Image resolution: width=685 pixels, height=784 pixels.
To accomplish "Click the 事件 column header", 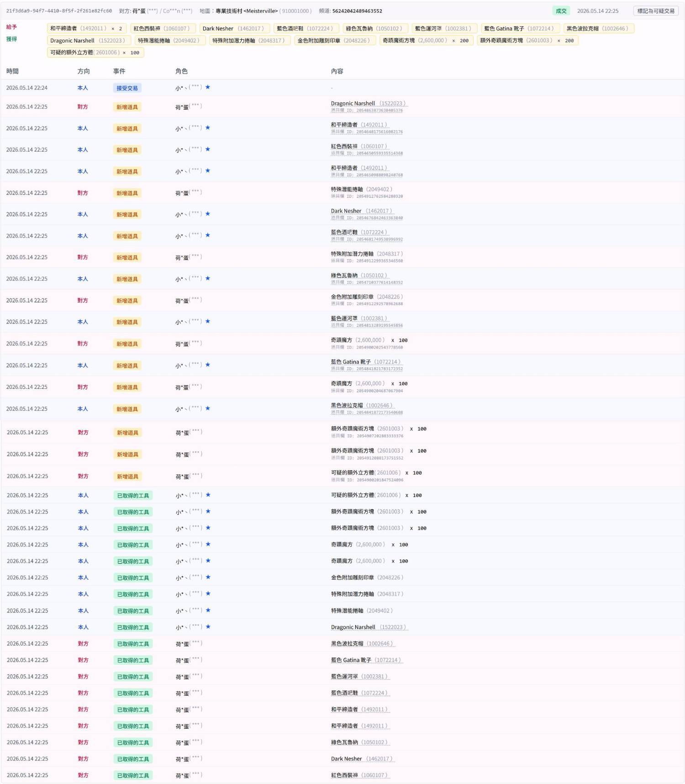I will click(119, 71).
